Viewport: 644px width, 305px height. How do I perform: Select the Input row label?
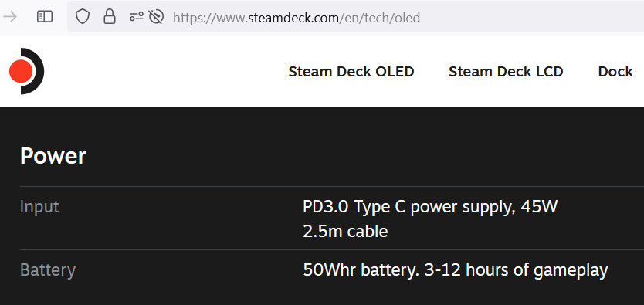tap(39, 206)
